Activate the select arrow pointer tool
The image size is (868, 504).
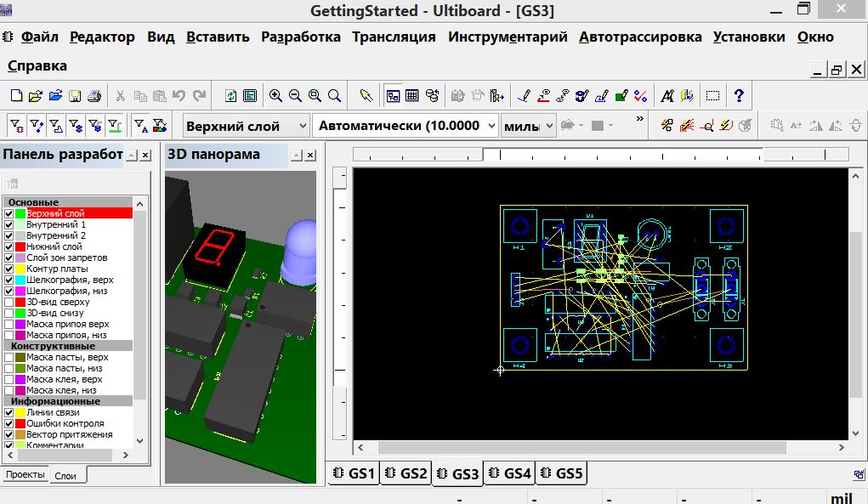tap(366, 96)
